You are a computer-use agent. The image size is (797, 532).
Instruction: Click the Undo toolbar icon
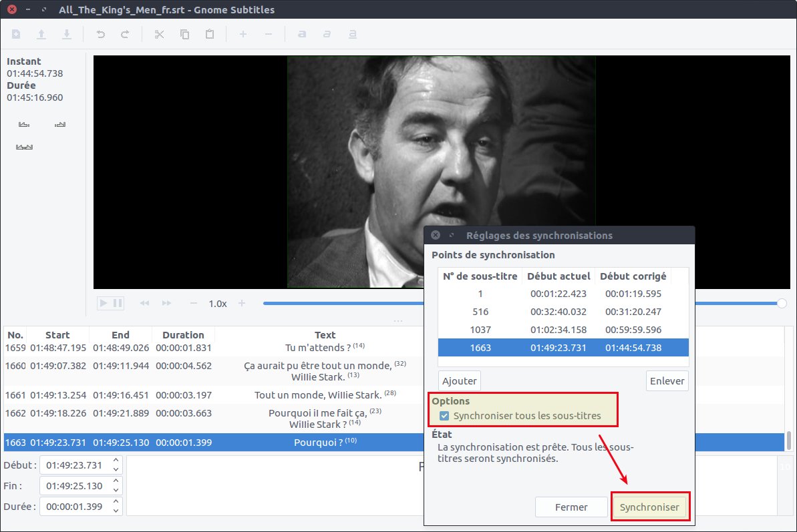pyautogui.click(x=101, y=34)
